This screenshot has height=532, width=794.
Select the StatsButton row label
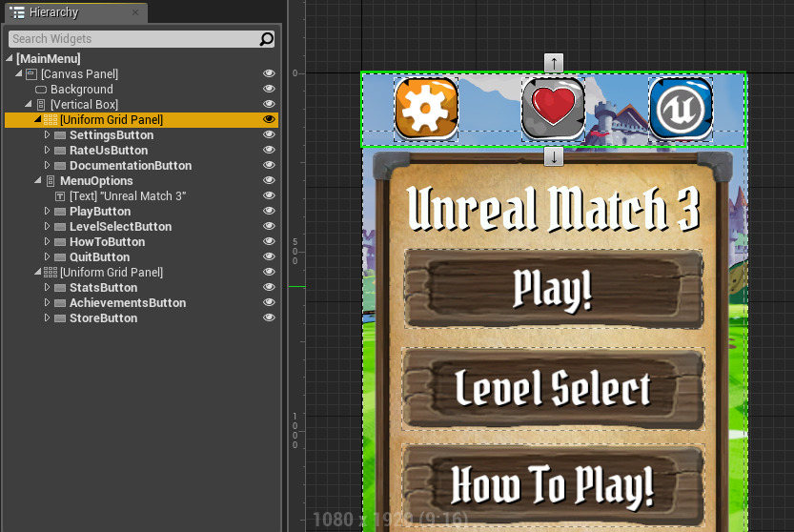pyautogui.click(x=103, y=288)
